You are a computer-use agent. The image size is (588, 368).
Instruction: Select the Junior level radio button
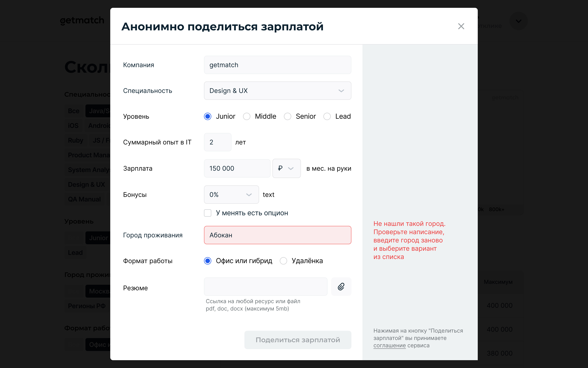pos(208,116)
